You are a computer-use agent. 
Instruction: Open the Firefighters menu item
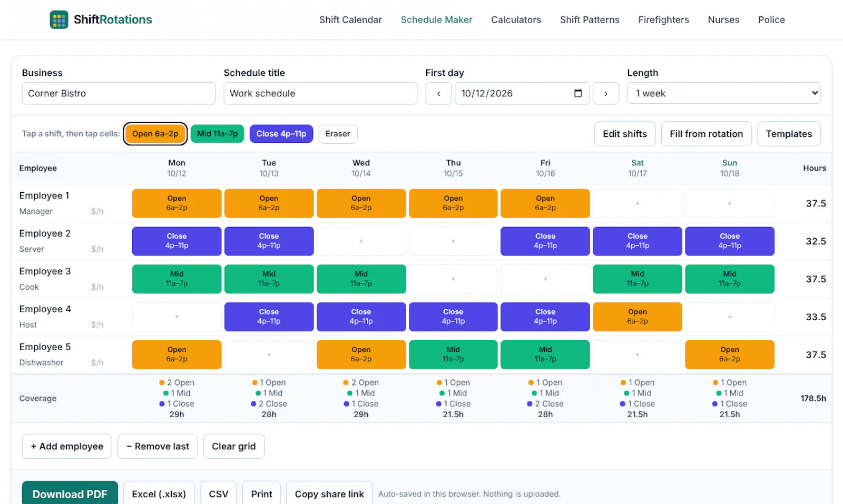663,19
